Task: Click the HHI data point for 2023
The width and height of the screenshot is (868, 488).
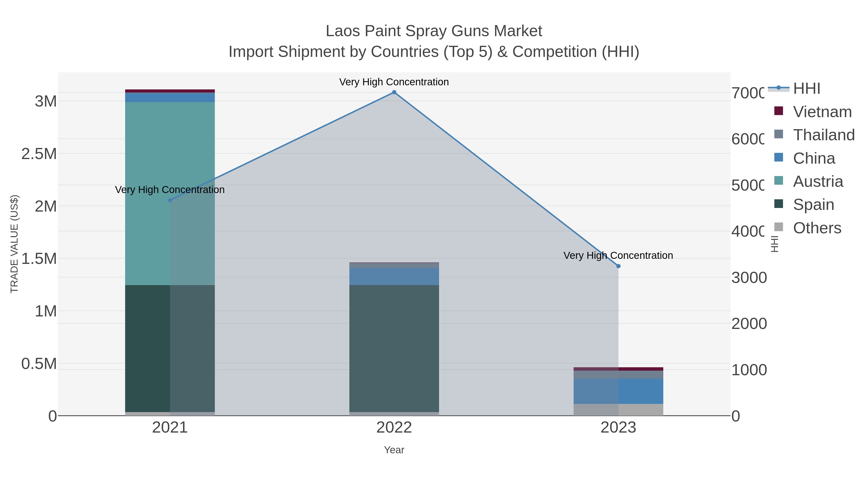Action: click(x=618, y=266)
